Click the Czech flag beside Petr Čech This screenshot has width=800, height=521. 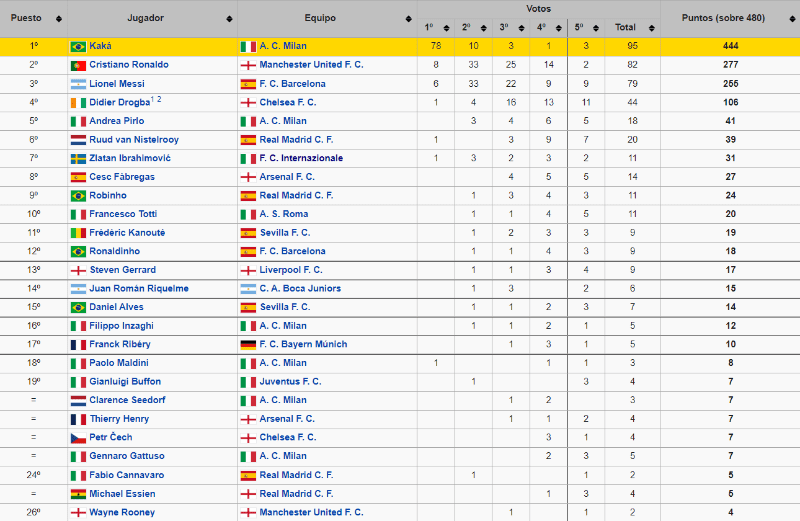(78, 438)
